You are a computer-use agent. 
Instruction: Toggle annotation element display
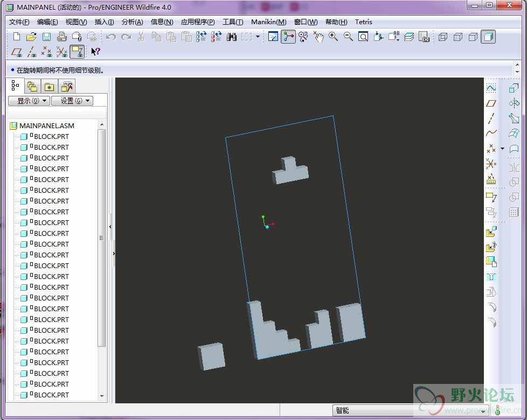[77, 52]
